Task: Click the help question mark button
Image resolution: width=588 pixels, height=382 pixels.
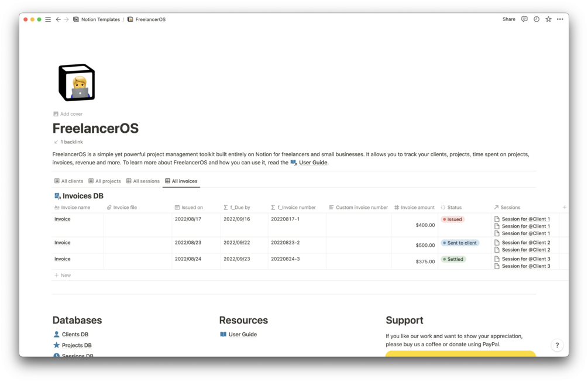Action: [x=557, y=345]
